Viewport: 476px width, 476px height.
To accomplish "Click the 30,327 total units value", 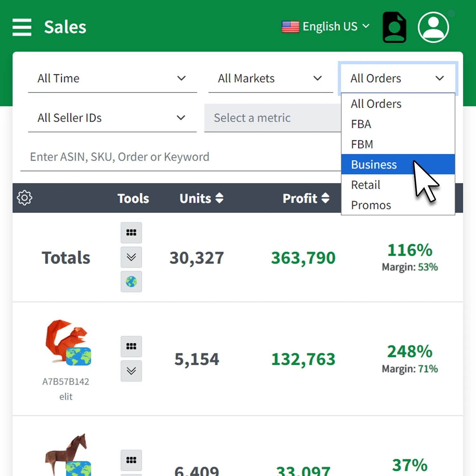I will [x=197, y=258].
